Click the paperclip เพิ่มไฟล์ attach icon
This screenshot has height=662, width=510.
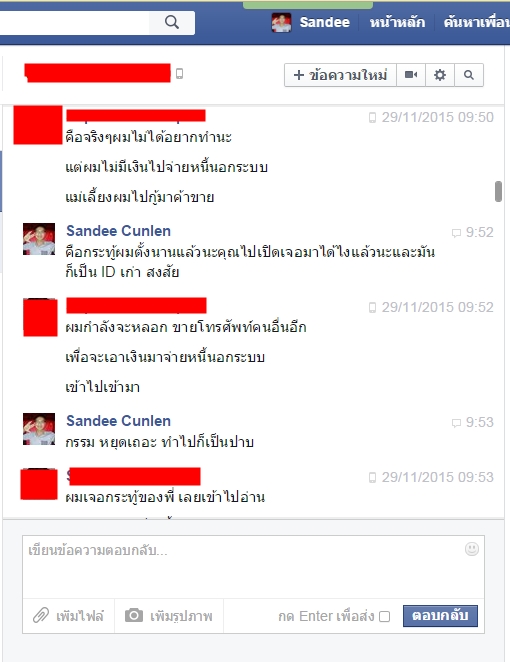(41, 616)
